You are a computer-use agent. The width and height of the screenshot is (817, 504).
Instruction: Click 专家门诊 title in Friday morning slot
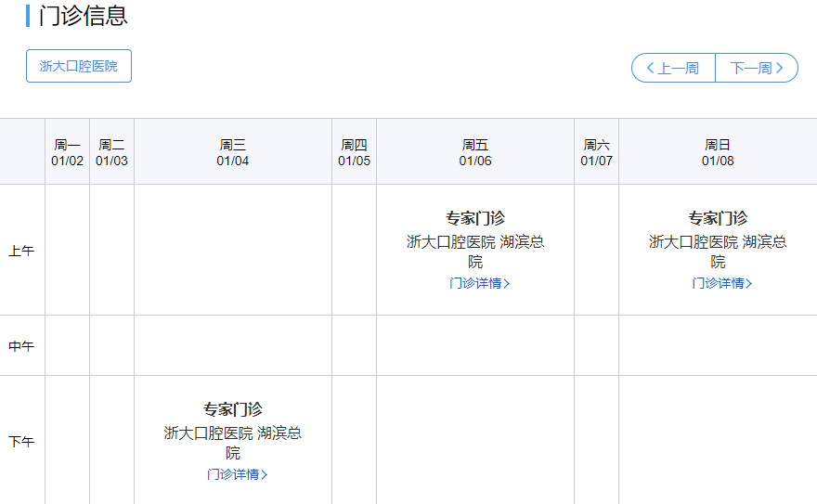click(475, 218)
